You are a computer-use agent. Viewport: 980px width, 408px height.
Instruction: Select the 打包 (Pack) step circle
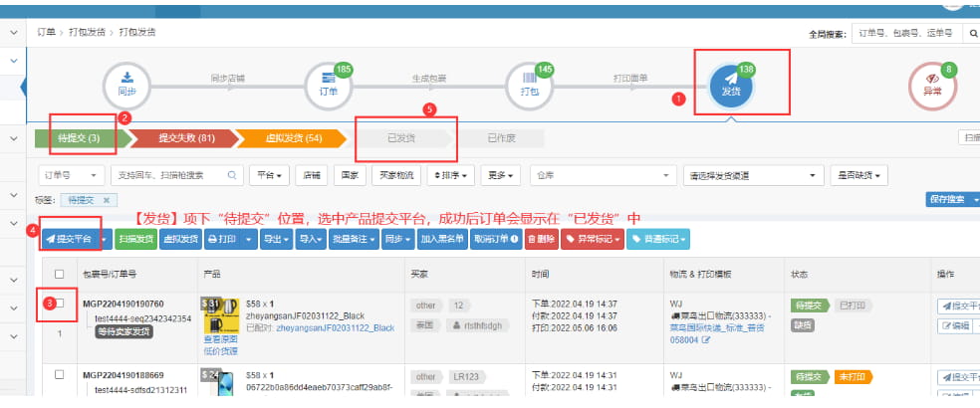pyautogui.click(x=530, y=85)
